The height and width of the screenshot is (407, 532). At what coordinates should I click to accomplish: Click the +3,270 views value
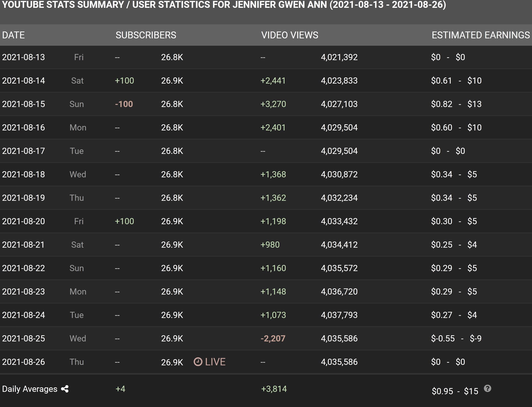click(x=273, y=104)
